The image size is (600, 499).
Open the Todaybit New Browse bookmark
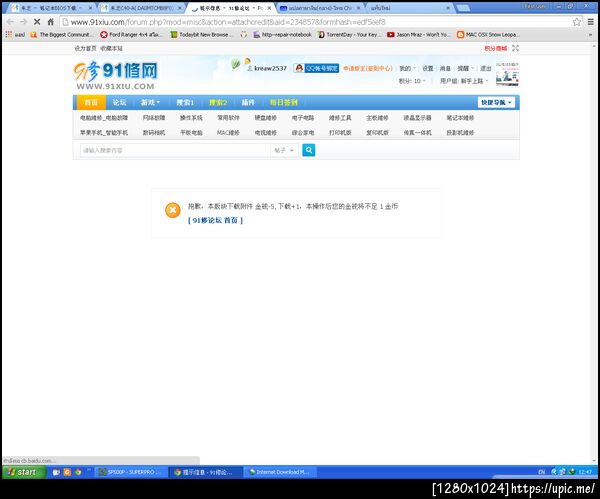click(202, 34)
